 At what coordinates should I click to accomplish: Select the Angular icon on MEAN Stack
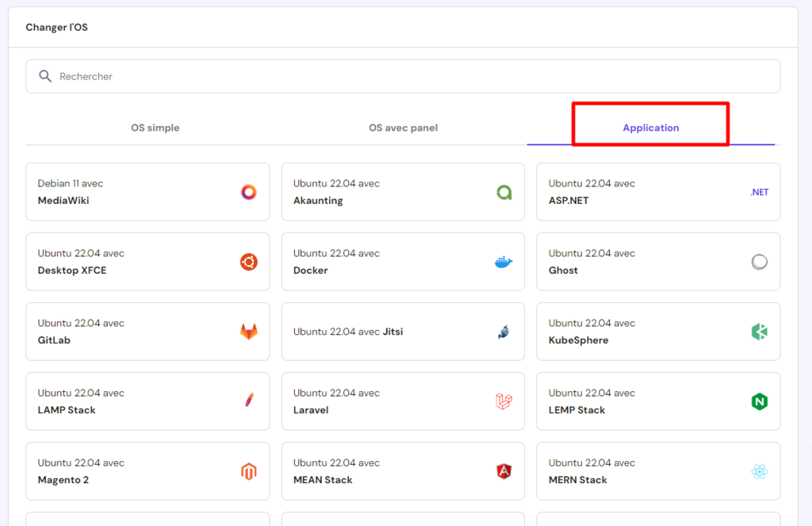504,471
